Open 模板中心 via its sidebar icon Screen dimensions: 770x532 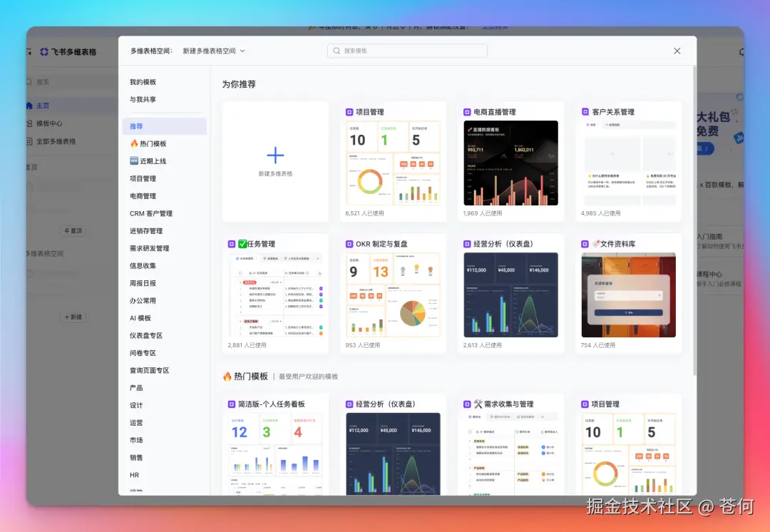pyautogui.click(x=29, y=123)
